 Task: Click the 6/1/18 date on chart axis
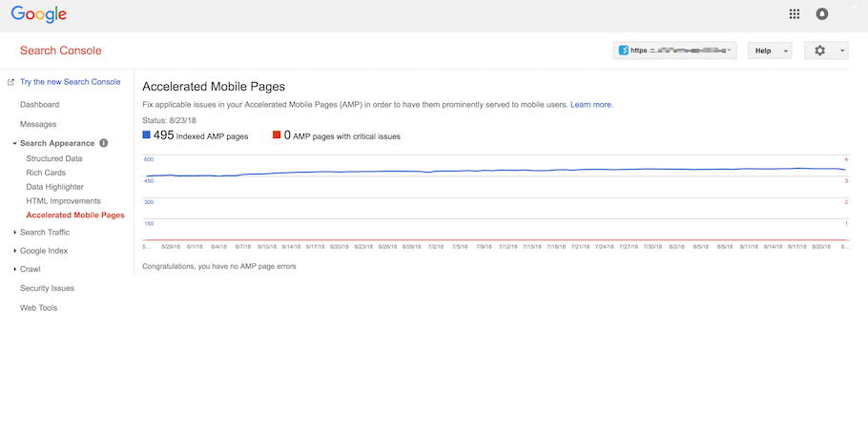click(195, 247)
